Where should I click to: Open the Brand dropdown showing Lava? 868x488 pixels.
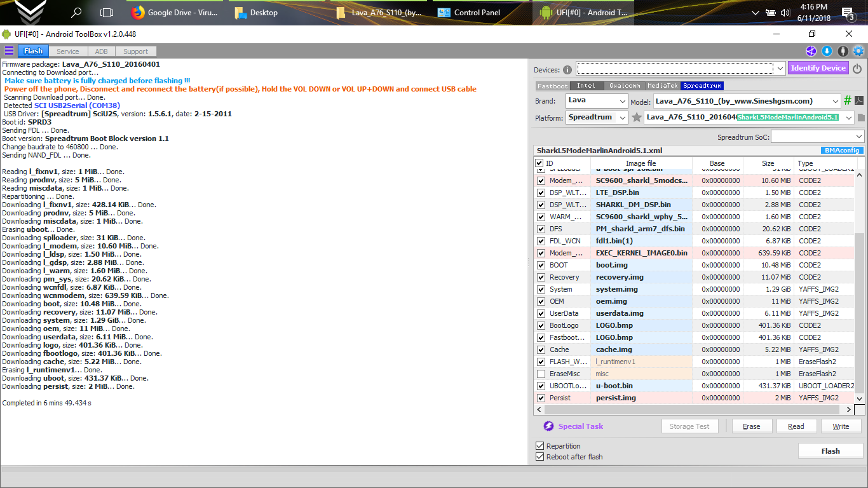pos(623,100)
